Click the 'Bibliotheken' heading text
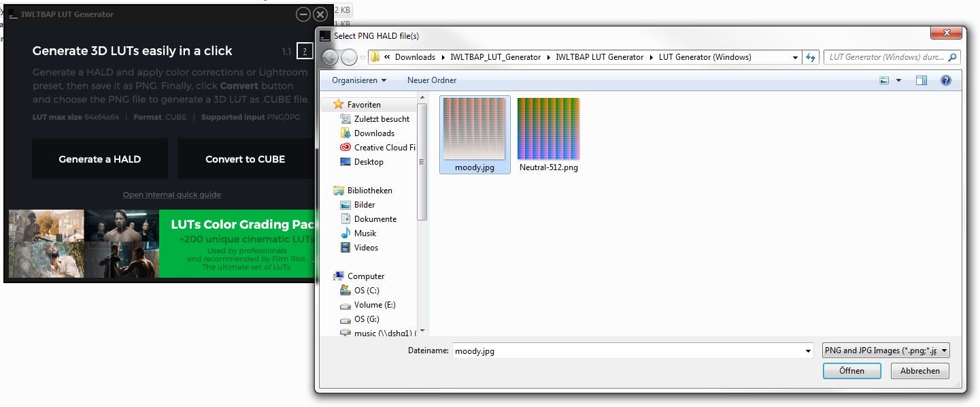Viewport: 980px width, 407px height. tap(369, 191)
